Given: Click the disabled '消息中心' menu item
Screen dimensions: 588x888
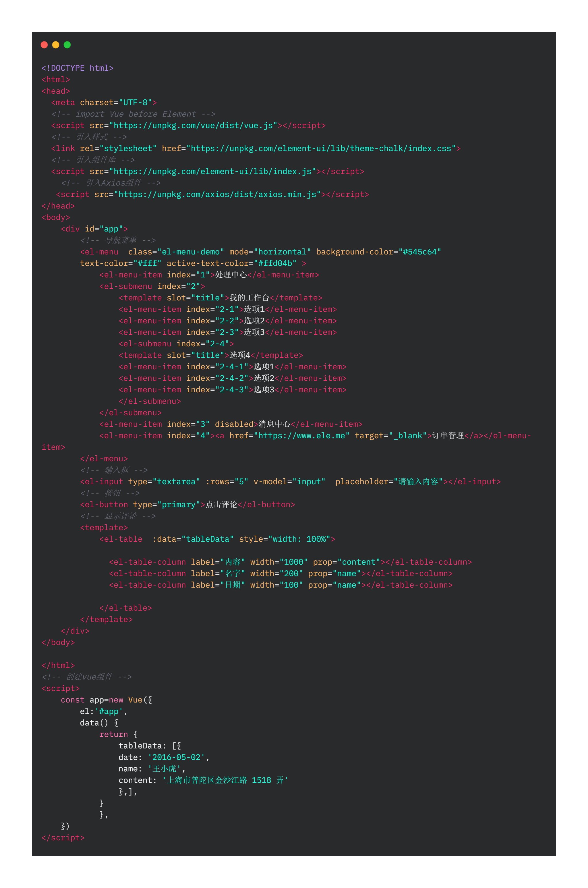Looking at the screenshot, I should click(x=231, y=424).
